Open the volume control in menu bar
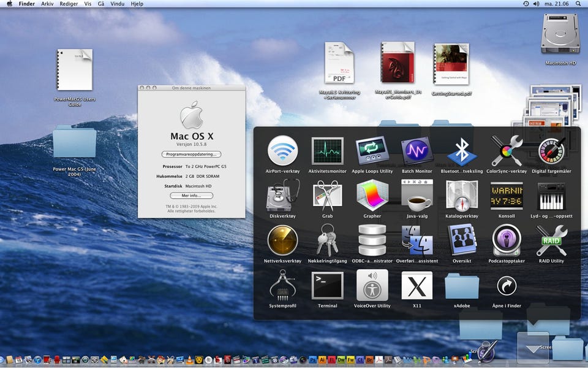 pos(537,4)
